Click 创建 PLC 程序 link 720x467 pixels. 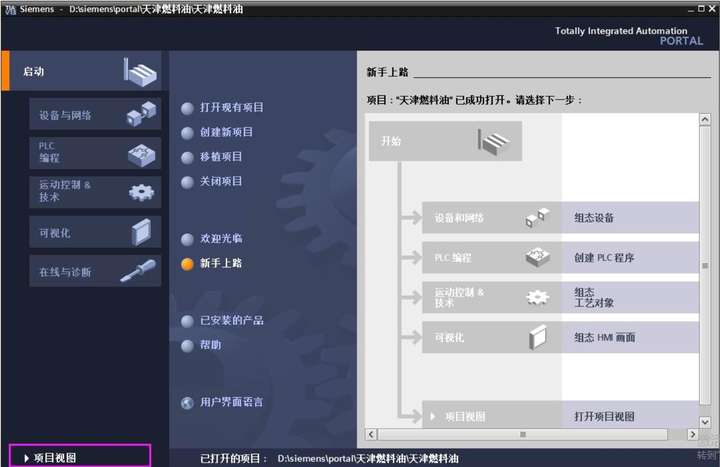pyautogui.click(x=604, y=258)
